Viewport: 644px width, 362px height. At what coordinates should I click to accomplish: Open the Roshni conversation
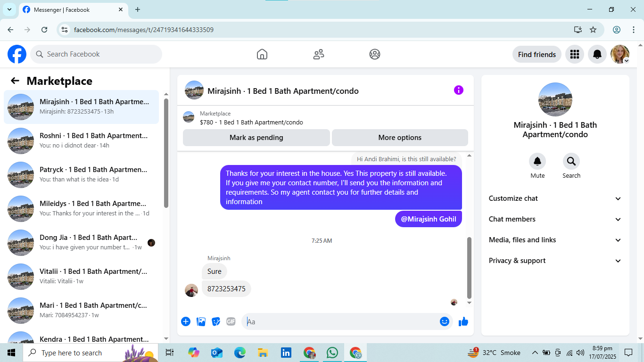point(82,141)
